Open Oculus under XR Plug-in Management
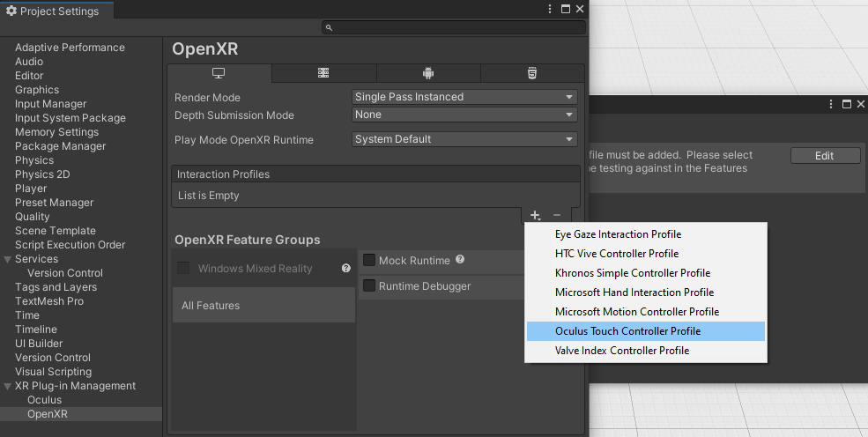Viewport: 868px width, 437px height. (x=44, y=400)
